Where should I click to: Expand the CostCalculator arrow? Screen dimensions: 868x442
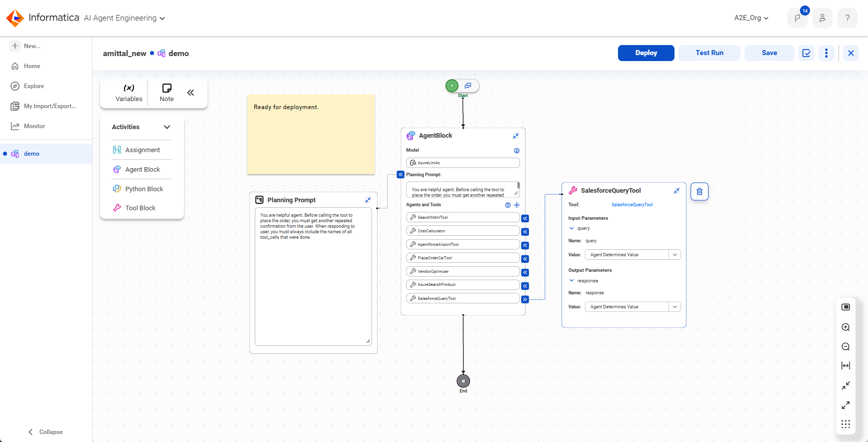[525, 232]
